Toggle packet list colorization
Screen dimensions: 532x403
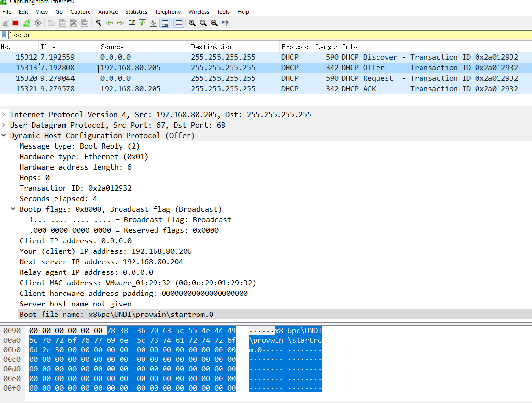click(178, 23)
